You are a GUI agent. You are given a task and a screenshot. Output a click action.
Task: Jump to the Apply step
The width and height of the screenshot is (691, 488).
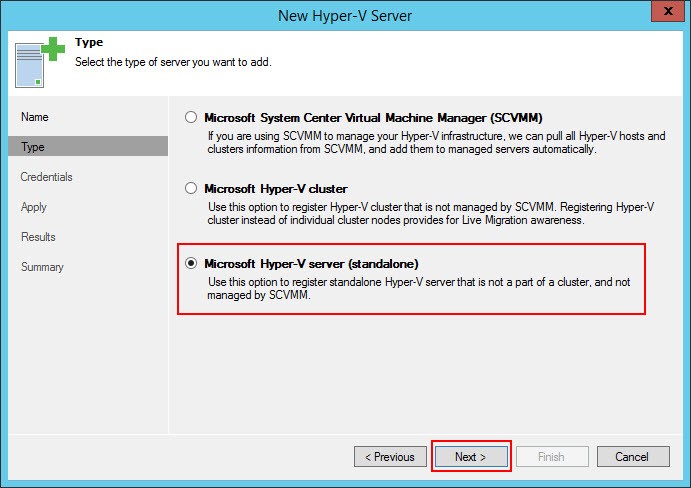[x=33, y=207]
